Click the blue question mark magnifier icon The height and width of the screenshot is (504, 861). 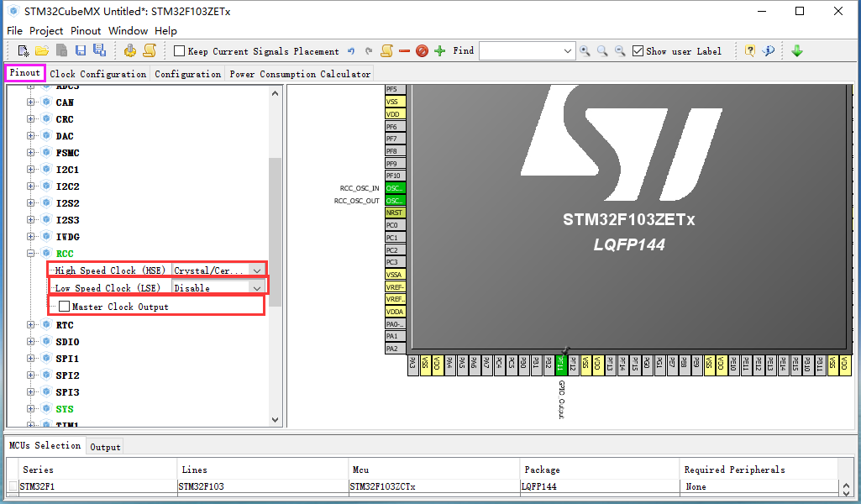[x=769, y=50]
